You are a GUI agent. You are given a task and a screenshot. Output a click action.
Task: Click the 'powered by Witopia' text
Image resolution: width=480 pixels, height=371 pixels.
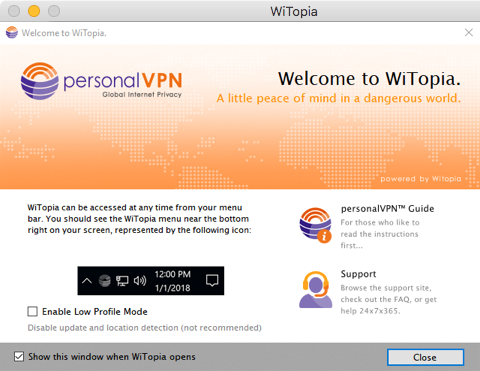tap(421, 179)
